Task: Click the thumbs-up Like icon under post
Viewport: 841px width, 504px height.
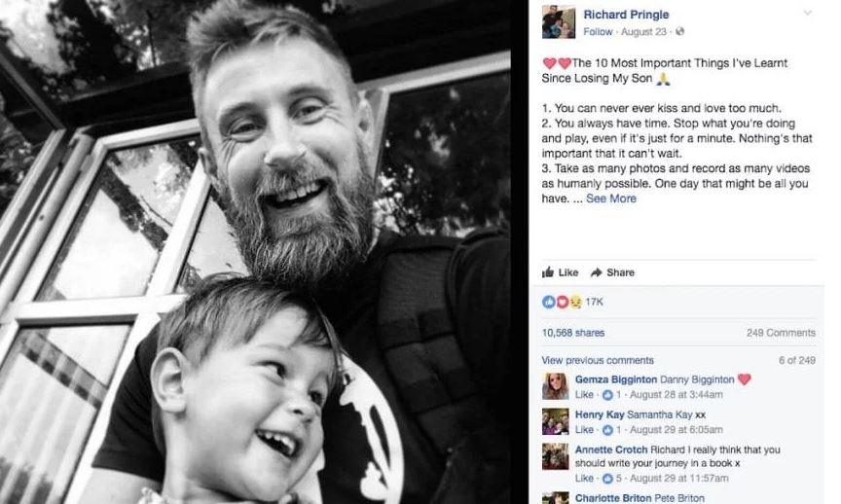Action: point(548,271)
